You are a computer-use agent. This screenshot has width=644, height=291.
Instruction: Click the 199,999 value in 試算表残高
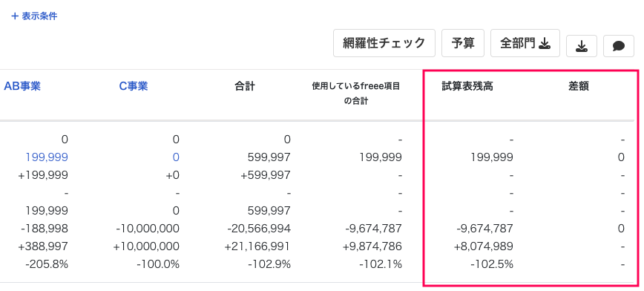492,157
